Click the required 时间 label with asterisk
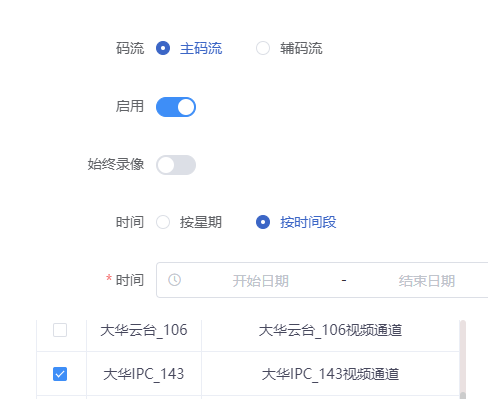 pos(125,280)
